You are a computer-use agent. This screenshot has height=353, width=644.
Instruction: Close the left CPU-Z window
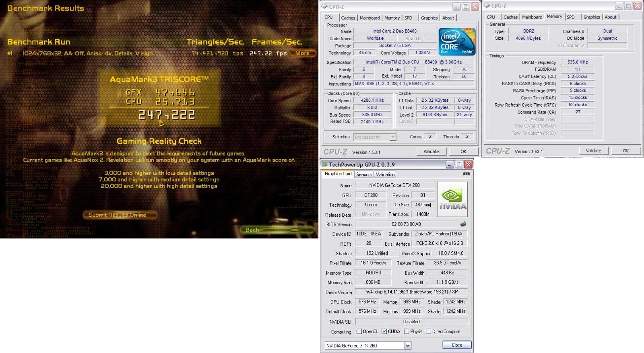click(475, 6)
